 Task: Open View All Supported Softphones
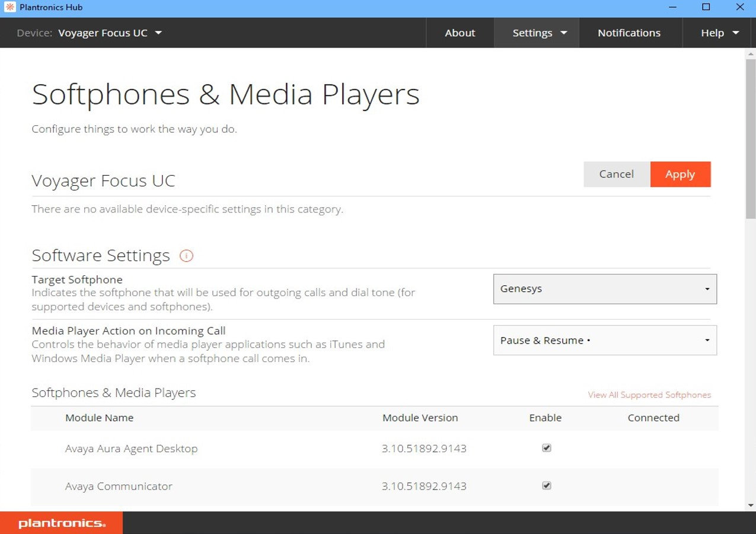(x=649, y=395)
